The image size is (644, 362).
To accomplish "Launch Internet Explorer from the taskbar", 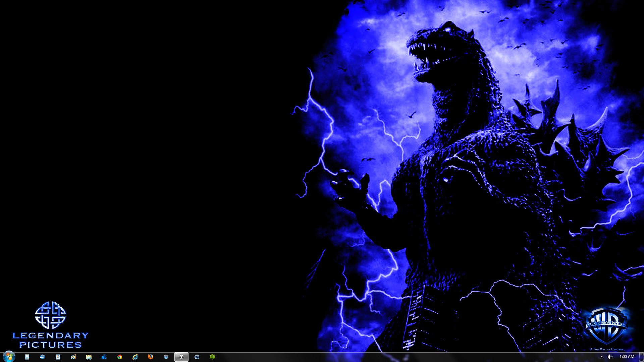I will point(135,357).
